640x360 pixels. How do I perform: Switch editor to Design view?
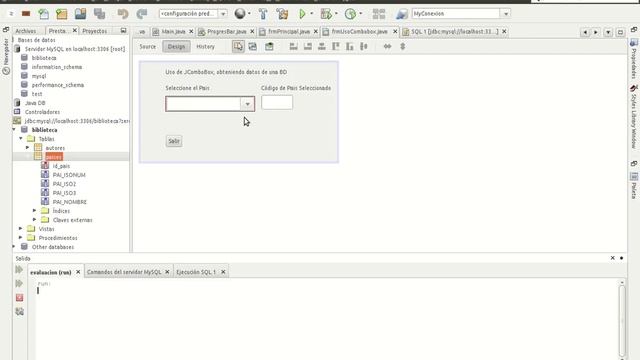coord(176,47)
